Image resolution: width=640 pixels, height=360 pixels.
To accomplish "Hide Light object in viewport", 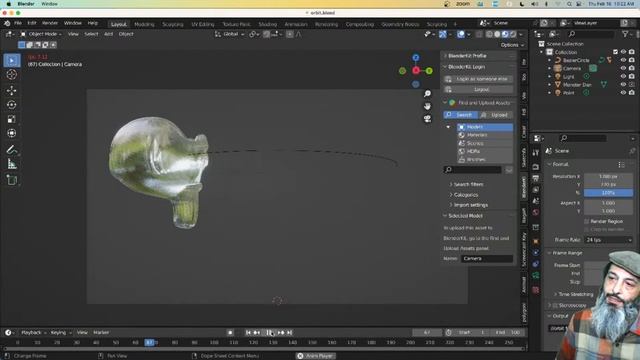I will click(623, 76).
